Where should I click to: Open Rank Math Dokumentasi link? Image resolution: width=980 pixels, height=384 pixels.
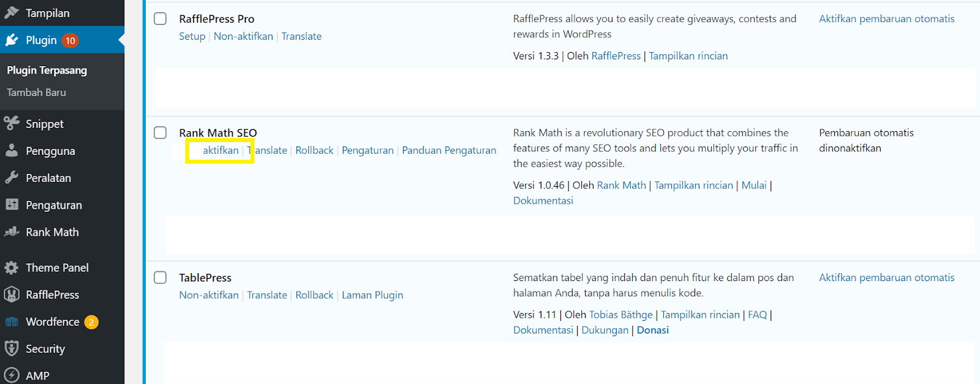tap(543, 200)
